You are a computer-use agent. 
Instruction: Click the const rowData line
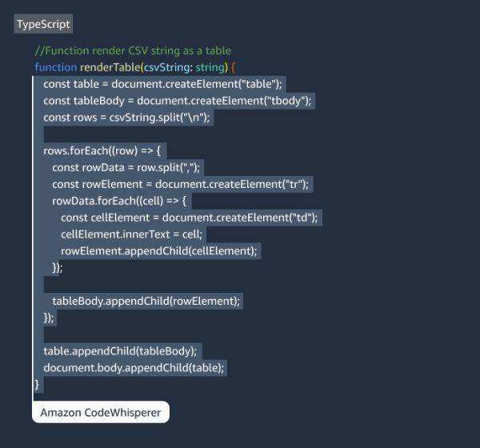[126, 167]
